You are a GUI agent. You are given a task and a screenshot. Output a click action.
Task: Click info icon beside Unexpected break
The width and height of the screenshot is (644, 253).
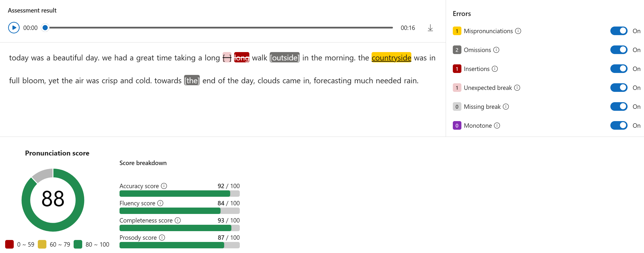tap(517, 88)
